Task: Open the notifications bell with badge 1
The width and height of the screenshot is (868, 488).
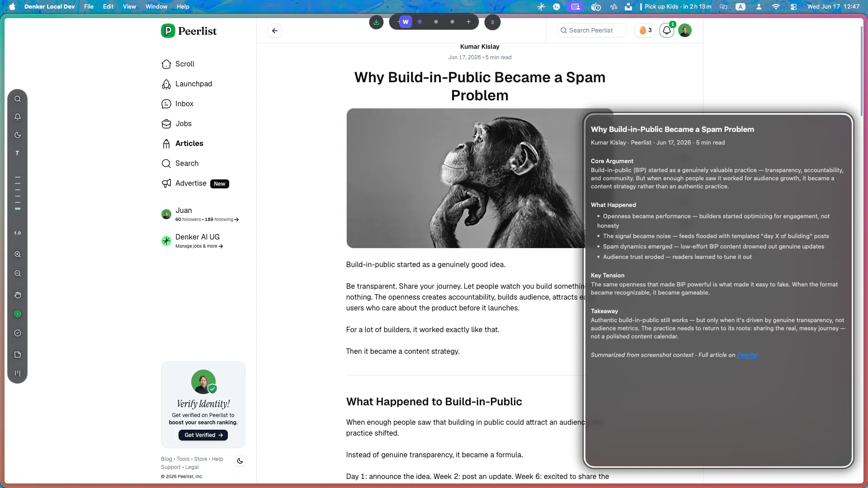Action: [667, 30]
